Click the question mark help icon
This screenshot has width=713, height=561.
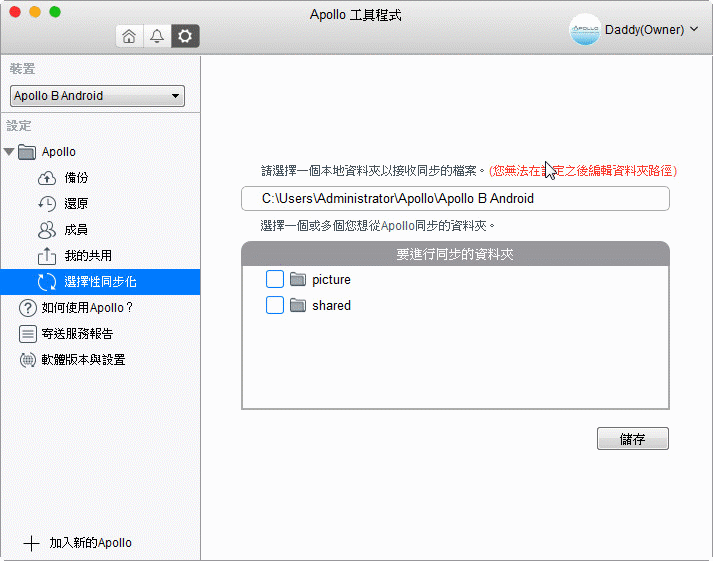pyautogui.click(x=28, y=308)
